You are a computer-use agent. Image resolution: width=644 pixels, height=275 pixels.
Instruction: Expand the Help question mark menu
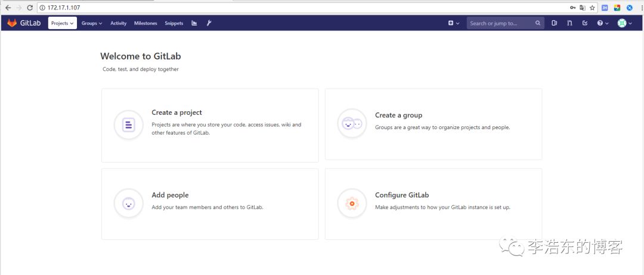click(602, 23)
